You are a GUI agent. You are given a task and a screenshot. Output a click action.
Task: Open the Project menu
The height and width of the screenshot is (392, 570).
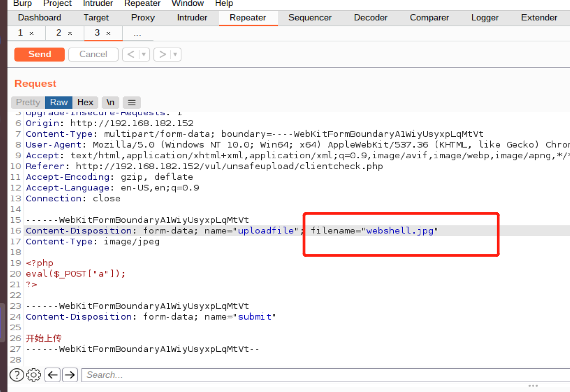(x=57, y=4)
